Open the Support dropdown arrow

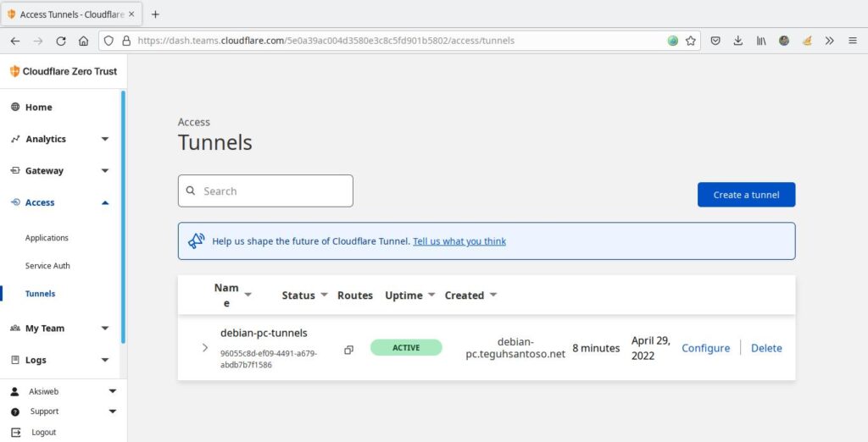click(x=113, y=412)
